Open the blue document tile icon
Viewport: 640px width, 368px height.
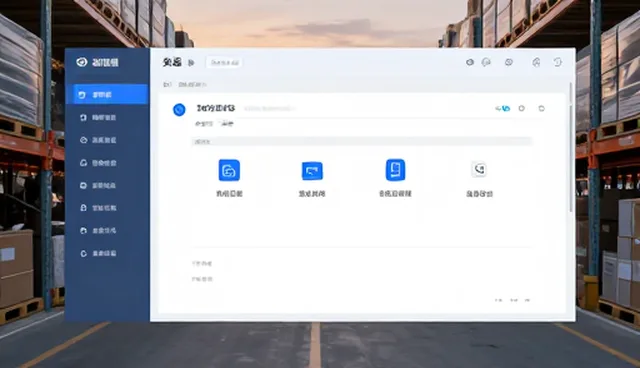tap(395, 170)
